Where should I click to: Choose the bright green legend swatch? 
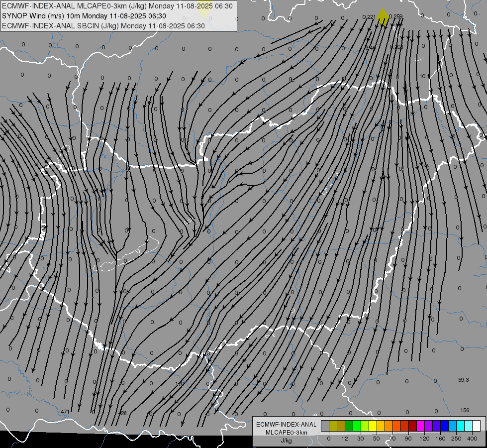pyautogui.click(x=357, y=426)
